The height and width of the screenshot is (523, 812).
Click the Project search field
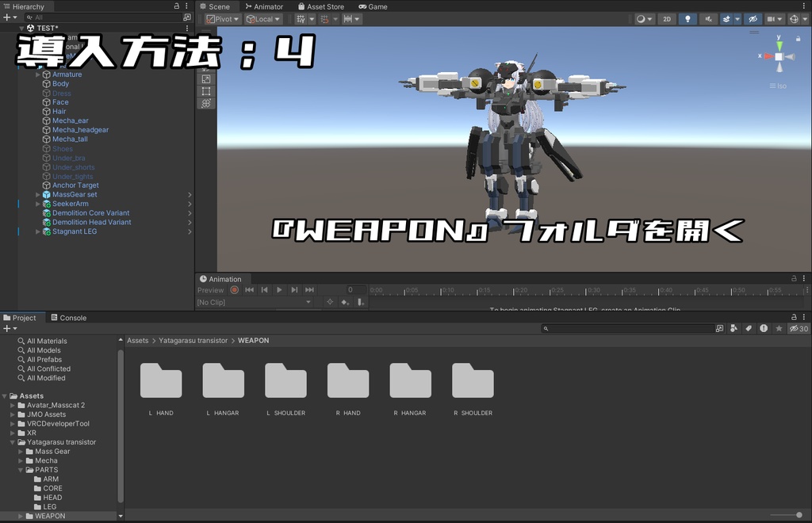[627, 329]
